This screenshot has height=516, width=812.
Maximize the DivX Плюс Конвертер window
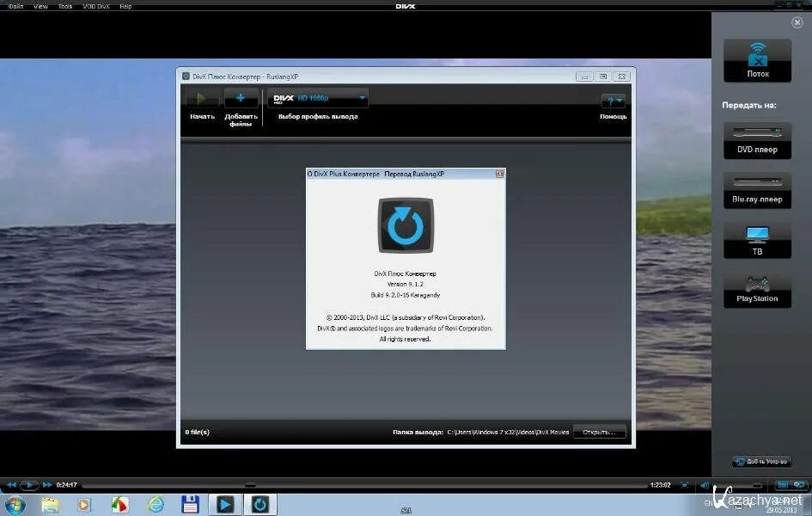tap(603, 77)
